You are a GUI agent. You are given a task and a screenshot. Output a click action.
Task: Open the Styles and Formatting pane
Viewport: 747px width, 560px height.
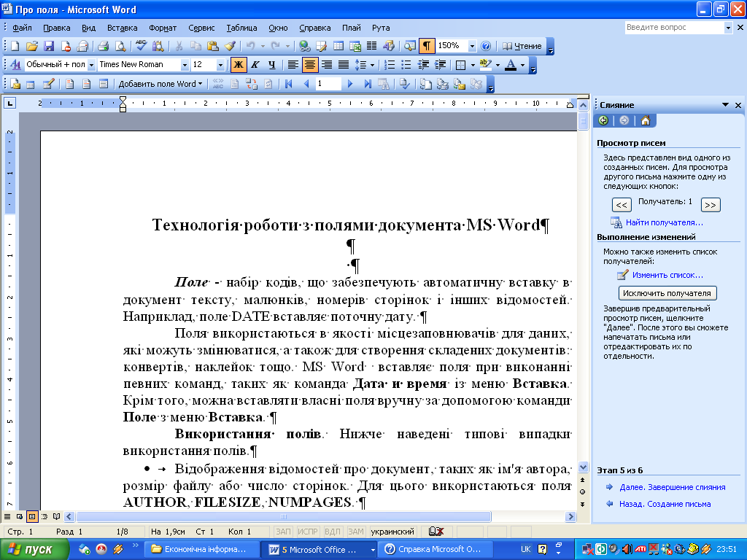(15, 64)
